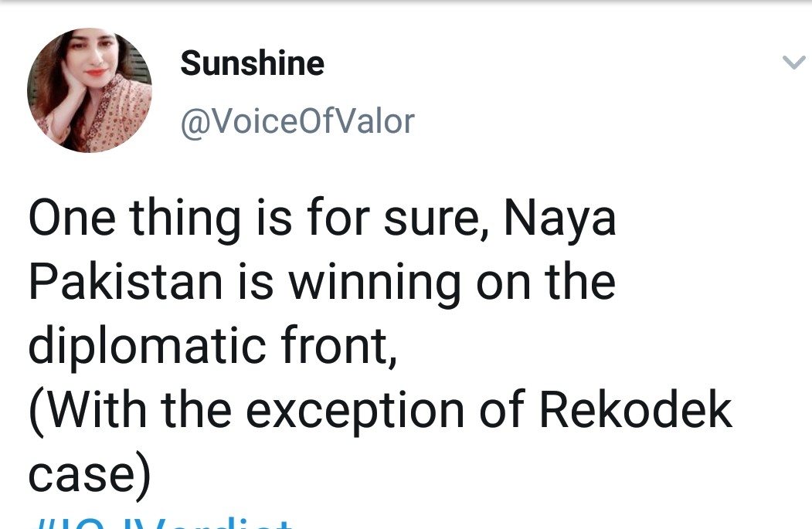Select the 'diplomatic front,' line
Screen dimensions: 812x529
tap(212, 346)
